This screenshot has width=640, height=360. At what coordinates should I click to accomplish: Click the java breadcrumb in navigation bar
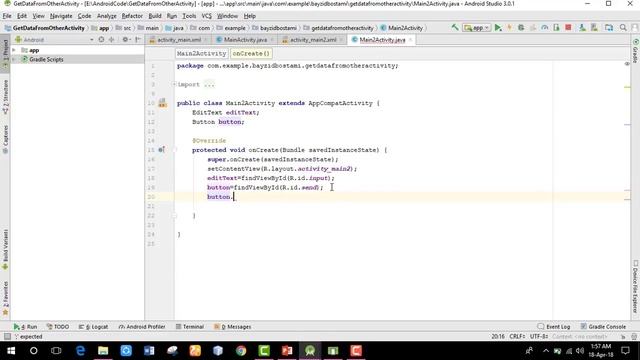(174, 28)
